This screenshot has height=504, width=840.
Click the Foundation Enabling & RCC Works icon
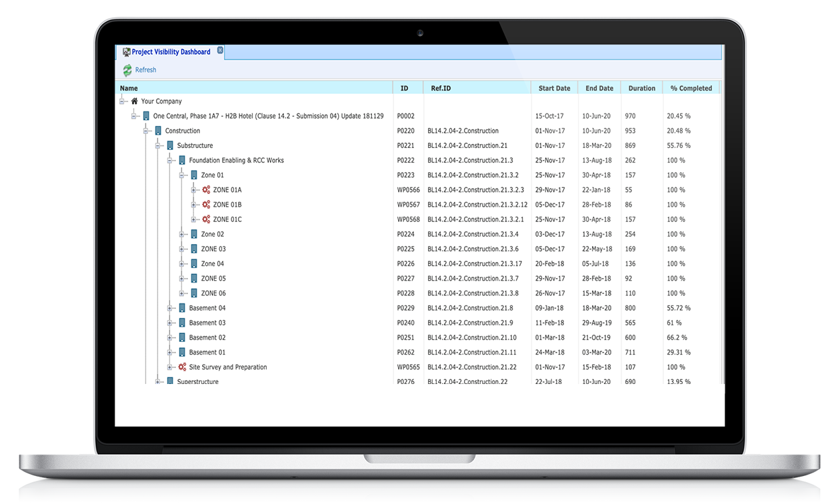182,160
